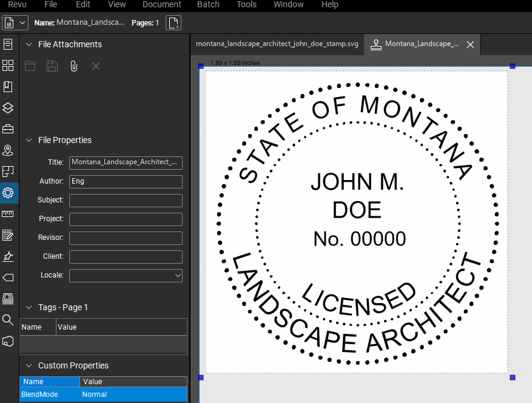Open the Spaces map-pin icon
Screen dimensions: 532x403
pos(8,150)
